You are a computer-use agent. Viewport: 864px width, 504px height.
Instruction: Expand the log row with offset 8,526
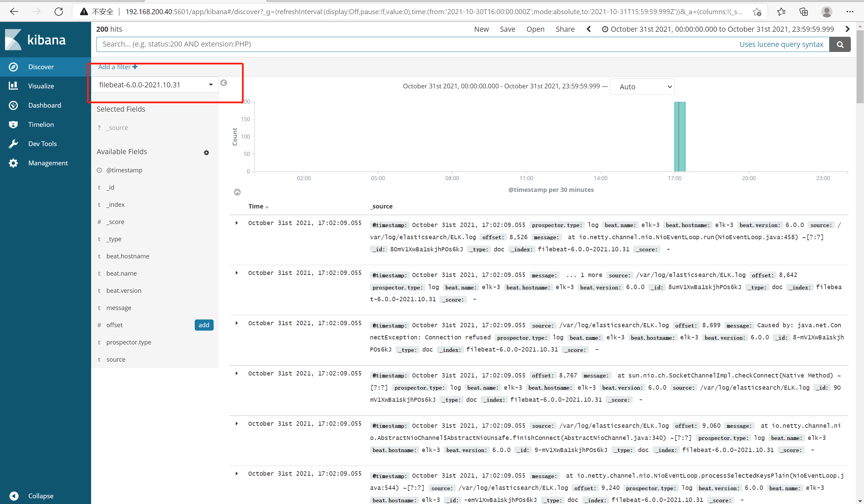(x=237, y=223)
